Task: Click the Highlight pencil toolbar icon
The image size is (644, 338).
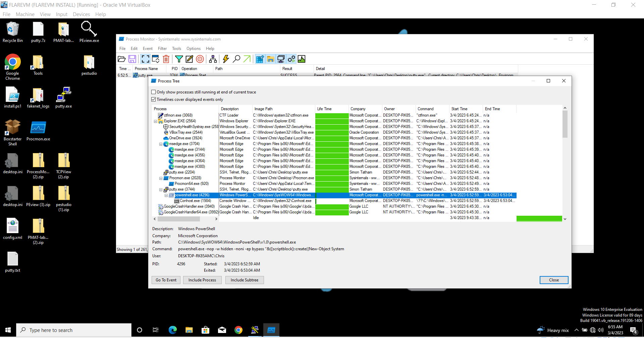Action: point(190,59)
